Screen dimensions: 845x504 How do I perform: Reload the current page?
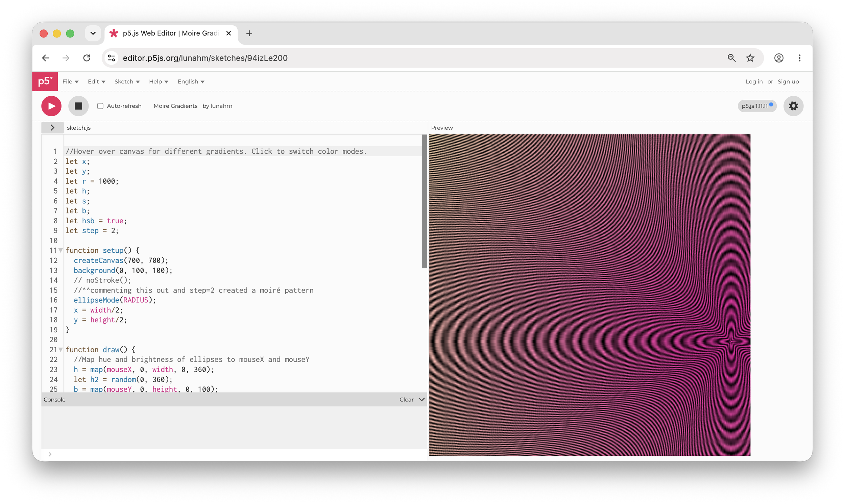tap(87, 58)
